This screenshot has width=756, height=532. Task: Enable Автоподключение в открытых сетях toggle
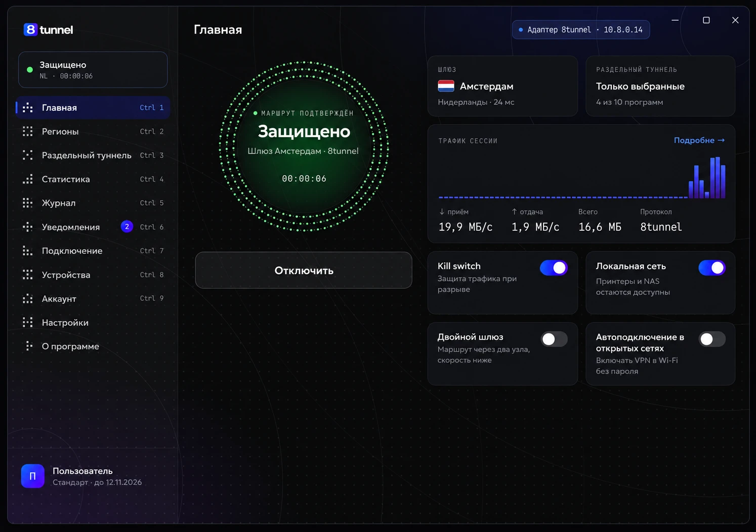712,339
